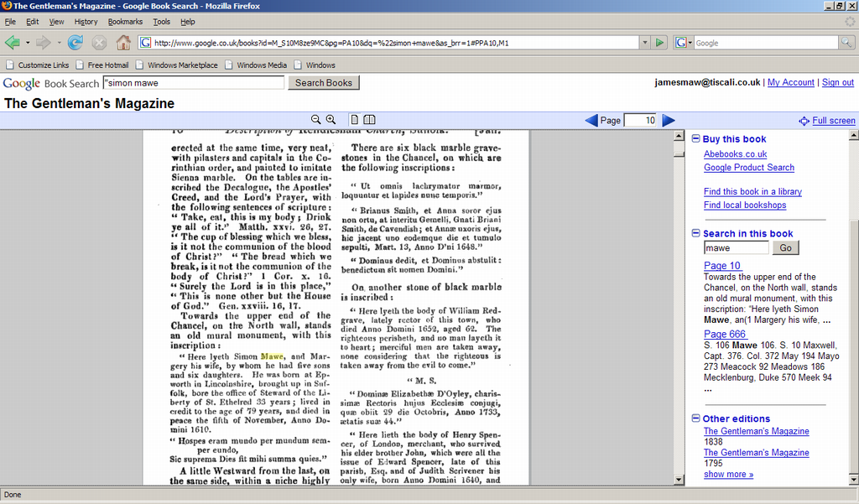Collapse the Buy this book section

click(x=696, y=139)
